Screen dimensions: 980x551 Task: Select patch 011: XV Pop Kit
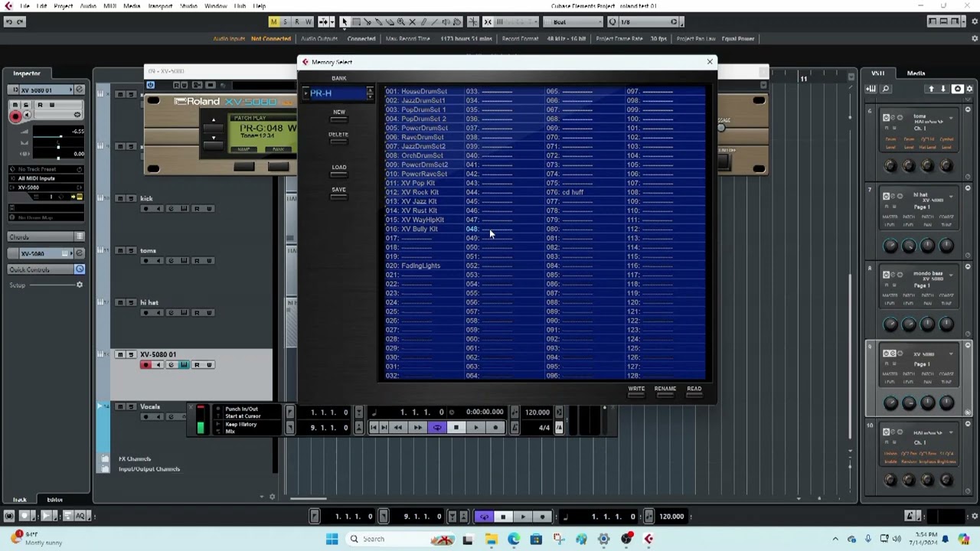point(410,183)
